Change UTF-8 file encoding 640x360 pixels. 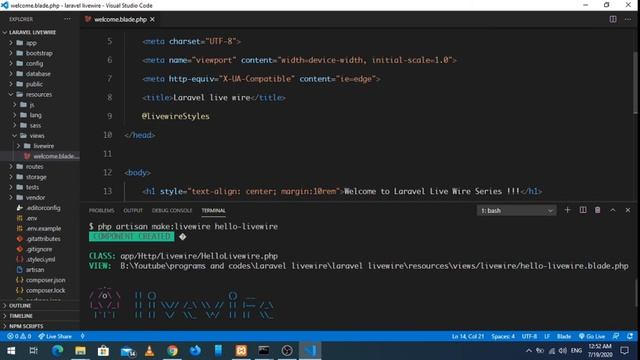[529, 336]
